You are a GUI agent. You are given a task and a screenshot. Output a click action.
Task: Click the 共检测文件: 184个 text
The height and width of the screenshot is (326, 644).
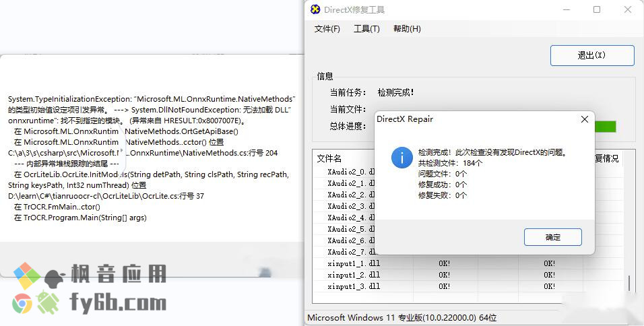[450, 163]
